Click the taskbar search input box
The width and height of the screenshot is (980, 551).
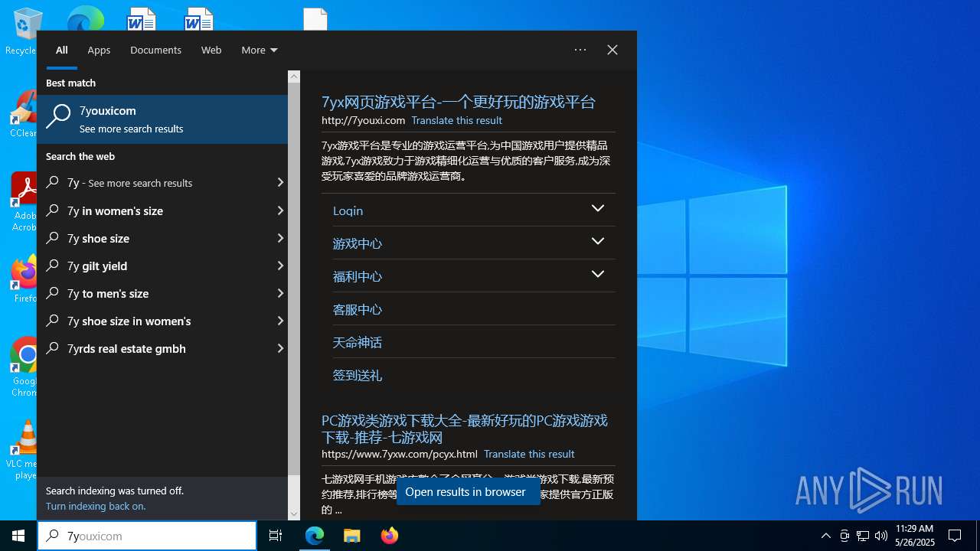147,536
